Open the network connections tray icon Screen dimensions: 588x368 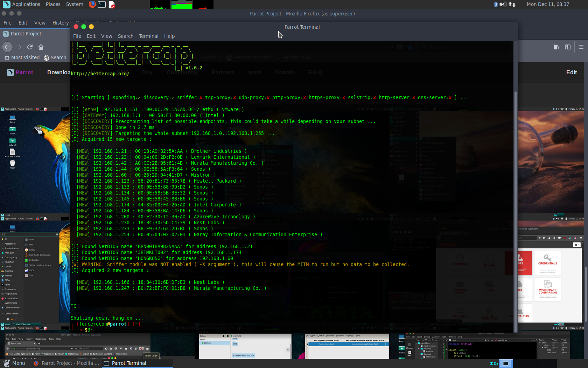click(512, 4)
